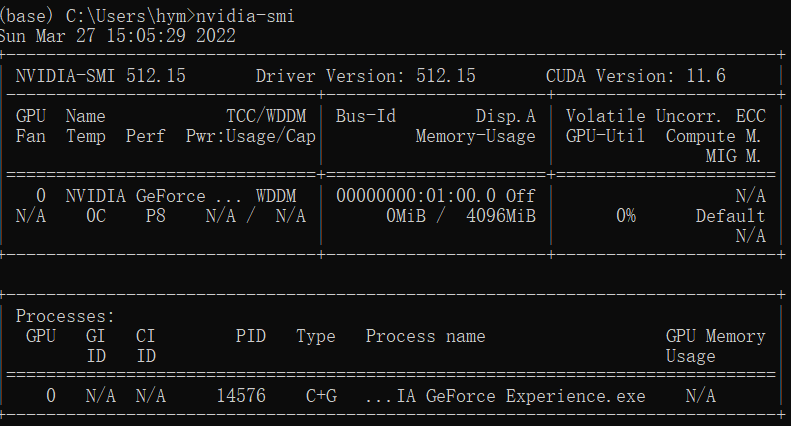This screenshot has height=426, width=791.
Task: Click the 'Disp.A' column header
Action: 505,116
